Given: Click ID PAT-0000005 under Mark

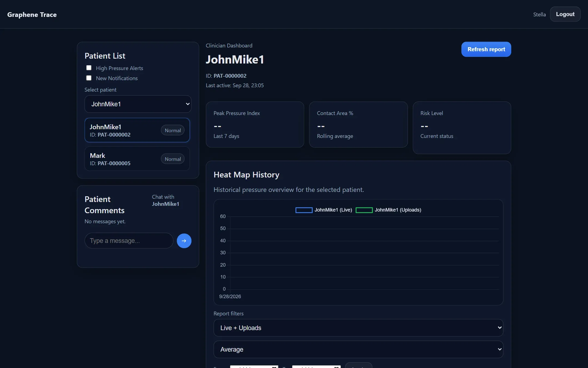Looking at the screenshot, I should coord(110,163).
